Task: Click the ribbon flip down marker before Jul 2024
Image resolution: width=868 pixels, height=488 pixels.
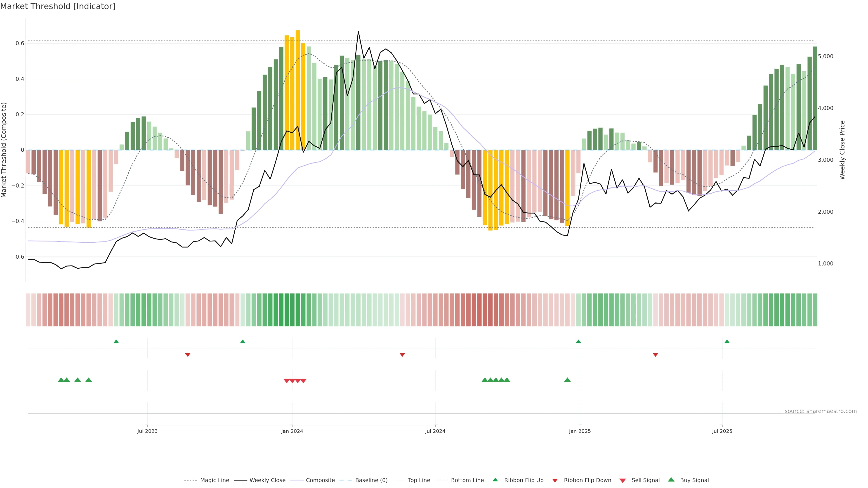Action: click(402, 355)
